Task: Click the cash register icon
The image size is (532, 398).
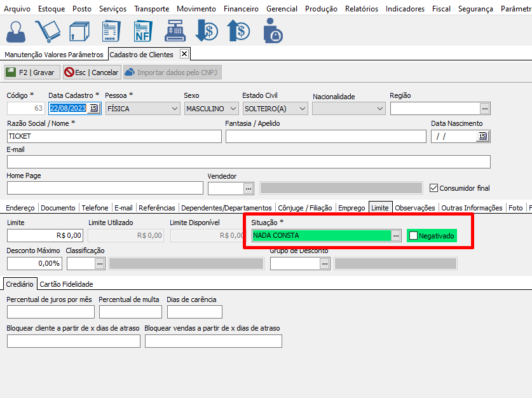Action: pos(174,31)
